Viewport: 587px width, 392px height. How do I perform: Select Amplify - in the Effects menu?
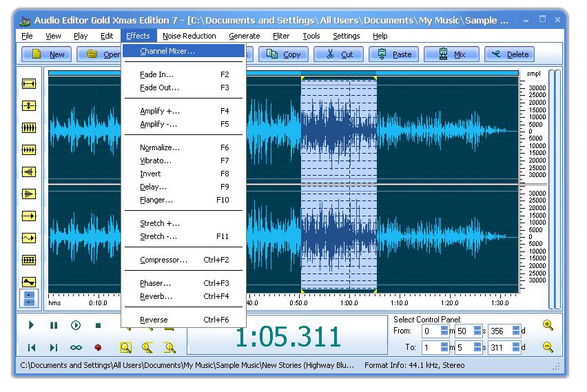184,124
